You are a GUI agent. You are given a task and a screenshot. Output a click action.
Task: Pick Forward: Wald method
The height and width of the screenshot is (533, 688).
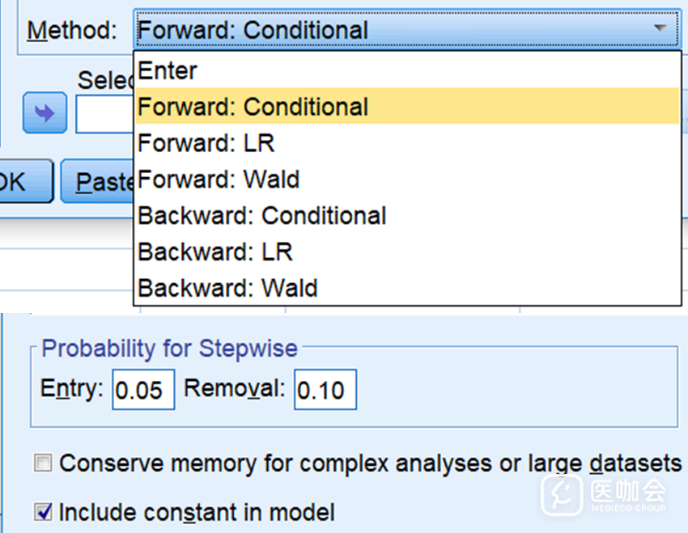[x=218, y=180]
